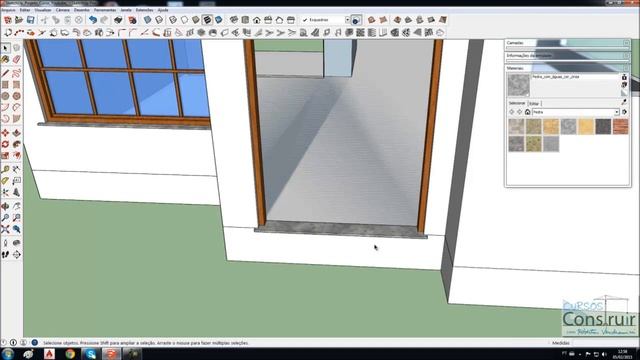Pick the Paint Bucket tool
Screen dimensions: 640x360
pos(5,60)
